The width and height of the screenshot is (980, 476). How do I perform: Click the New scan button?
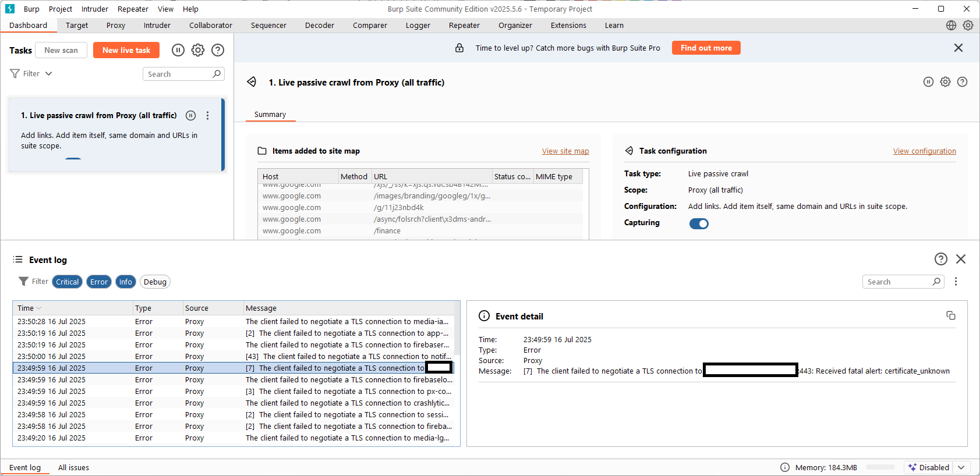[61, 50]
